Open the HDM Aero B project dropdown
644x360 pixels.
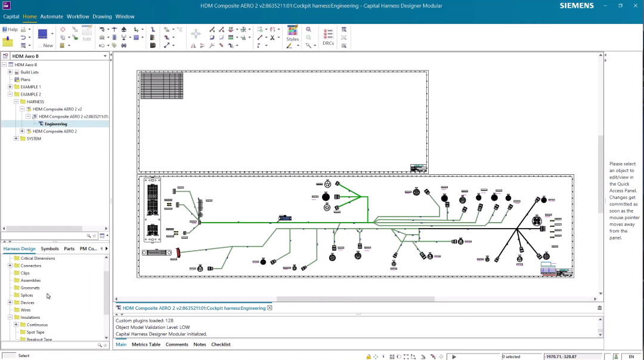click(x=105, y=56)
